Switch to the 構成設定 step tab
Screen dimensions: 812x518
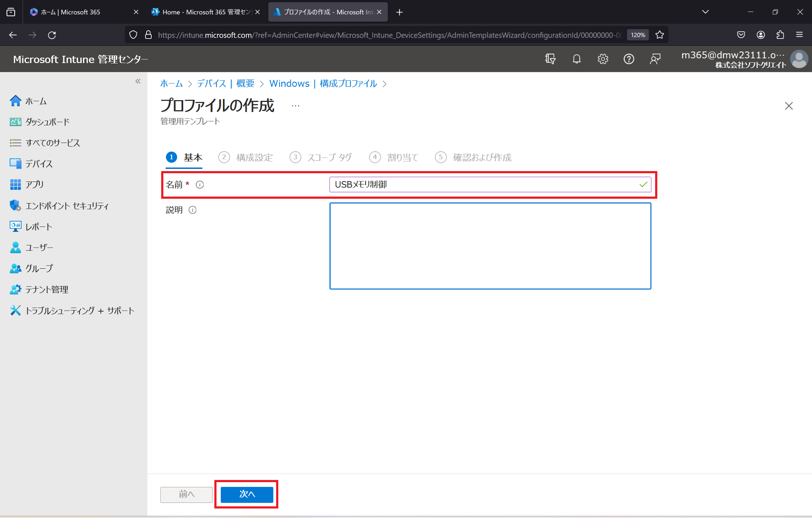(254, 157)
